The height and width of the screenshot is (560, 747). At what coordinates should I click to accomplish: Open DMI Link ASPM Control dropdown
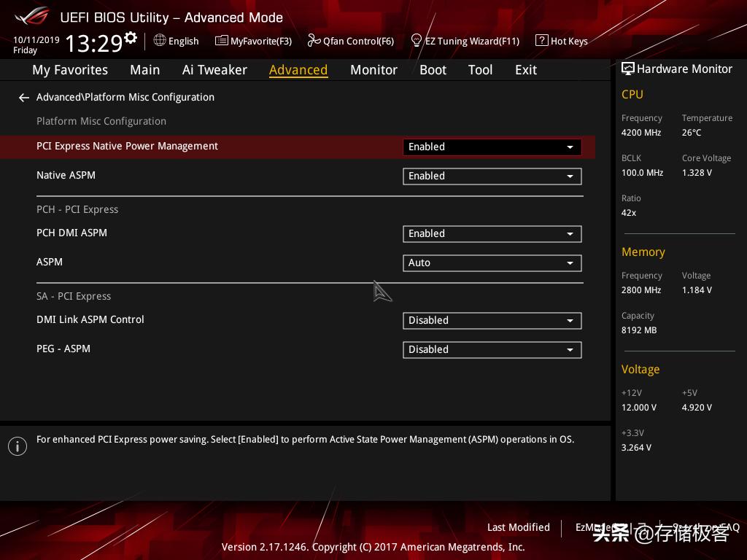click(492, 321)
